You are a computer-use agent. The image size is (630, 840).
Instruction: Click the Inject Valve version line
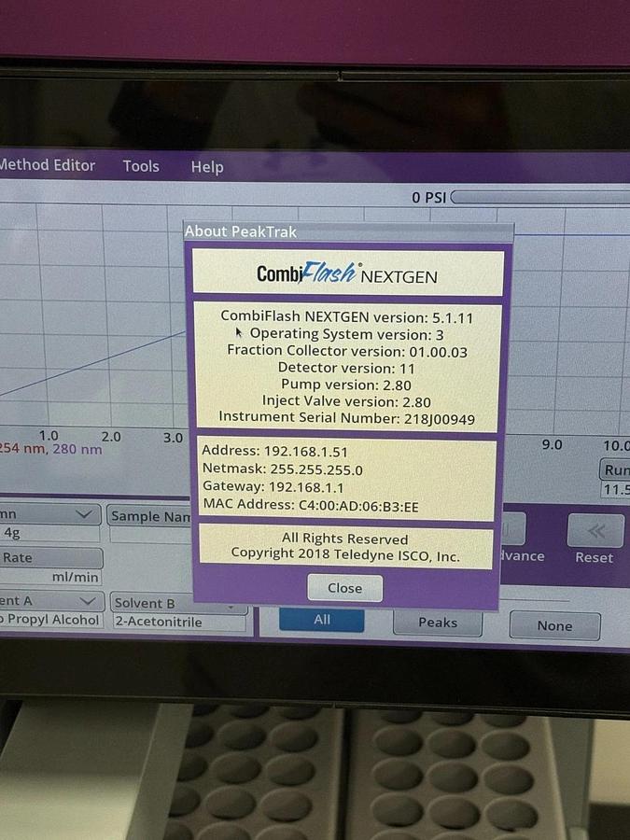coord(346,401)
